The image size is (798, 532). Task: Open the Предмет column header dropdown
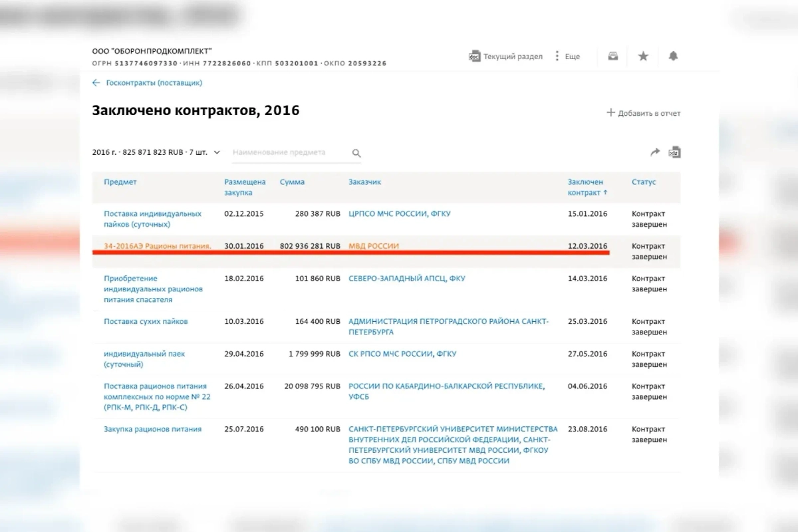120,182
